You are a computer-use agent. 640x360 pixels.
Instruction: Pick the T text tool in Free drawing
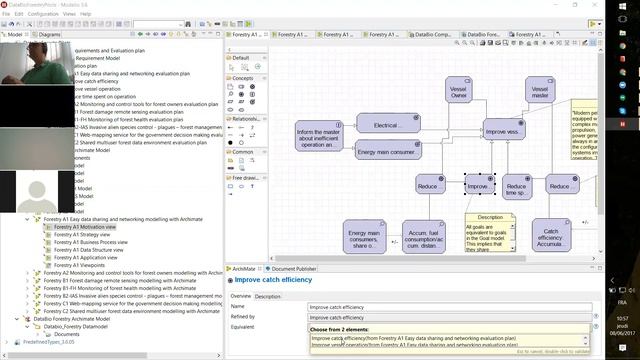[252, 187]
